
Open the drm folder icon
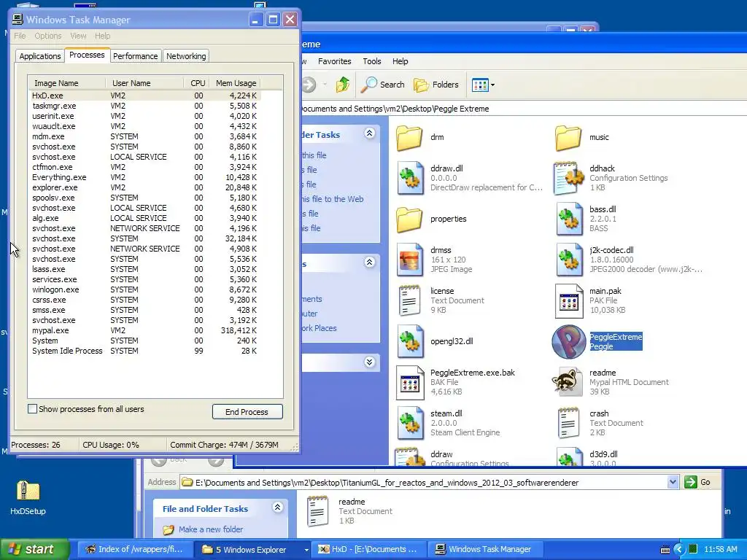pos(409,138)
